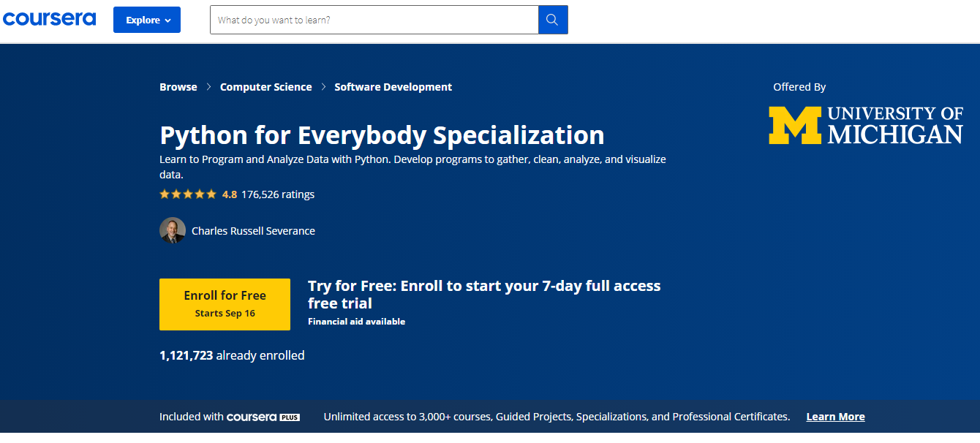
Task: Click the five-star rating icons
Action: point(188,194)
